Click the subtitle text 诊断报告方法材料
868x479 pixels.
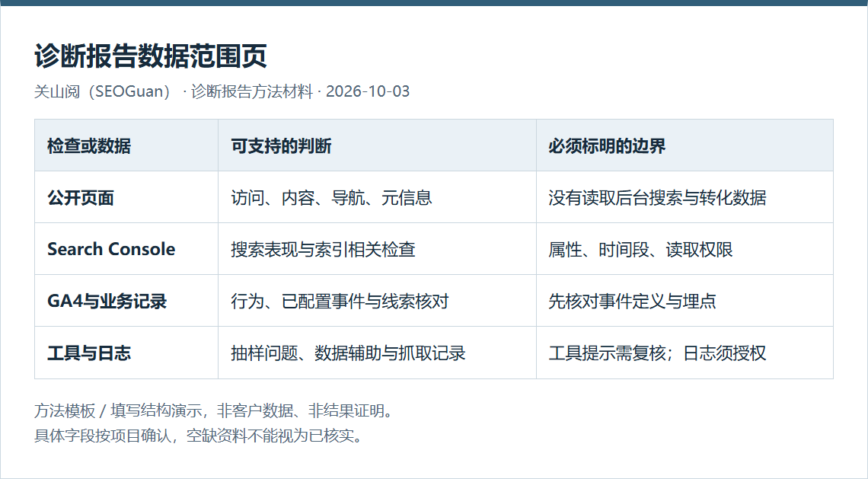pyautogui.click(x=252, y=91)
